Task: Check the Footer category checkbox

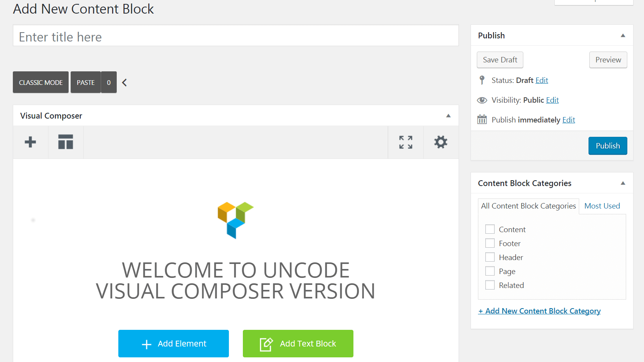Action: tap(490, 243)
